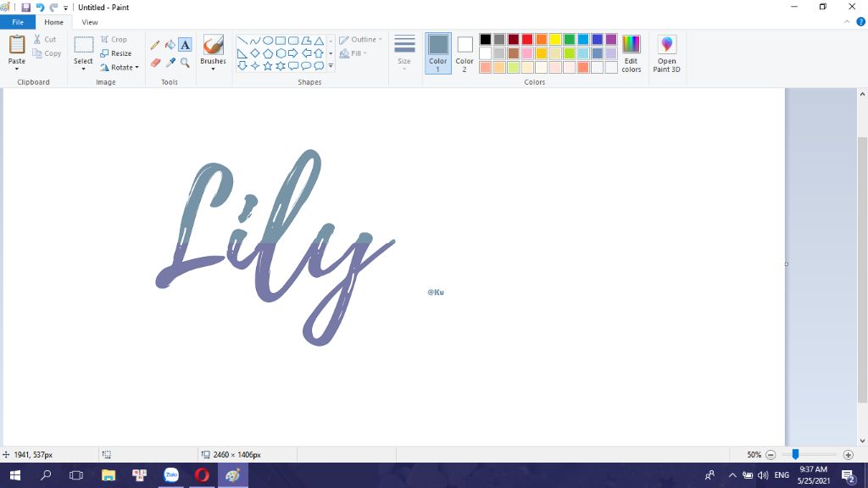Screen dimensions: 868x488
Task: Expand the full Shapes gallery
Action: pyautogui.click(x=331, y=66)
